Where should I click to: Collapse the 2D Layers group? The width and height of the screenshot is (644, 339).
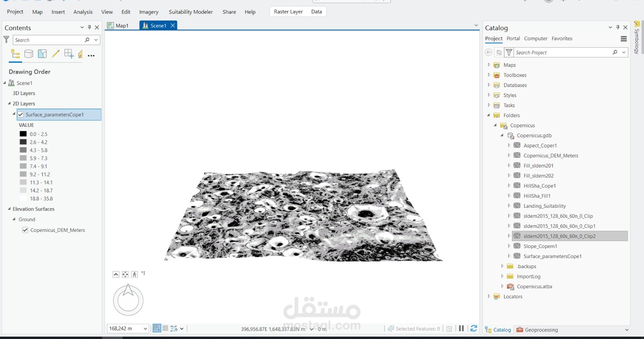[9, 103]
